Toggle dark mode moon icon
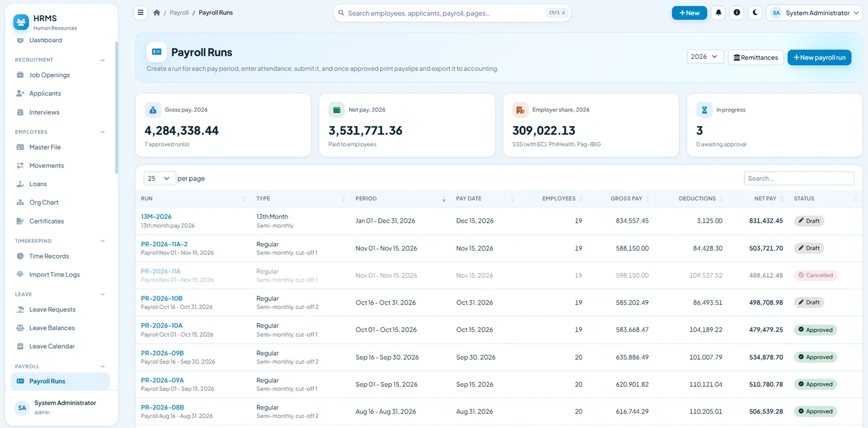The width and height of the screenshot is (868, 428). pyautogui.click(x=755, y=12)
